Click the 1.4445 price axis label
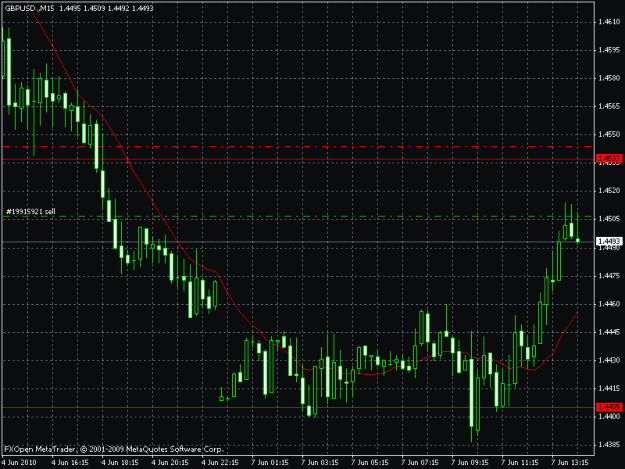The height and width of the screenshot is (469, 625). (609, 332)
